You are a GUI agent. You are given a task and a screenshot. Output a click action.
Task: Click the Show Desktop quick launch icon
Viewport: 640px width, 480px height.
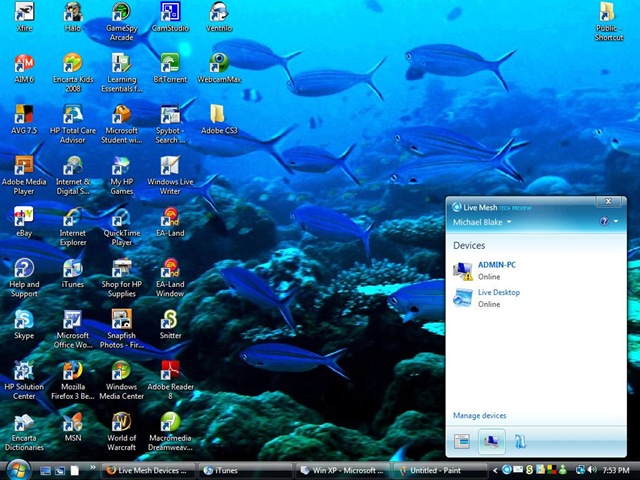pyautogui.click(x=46, y=471)
